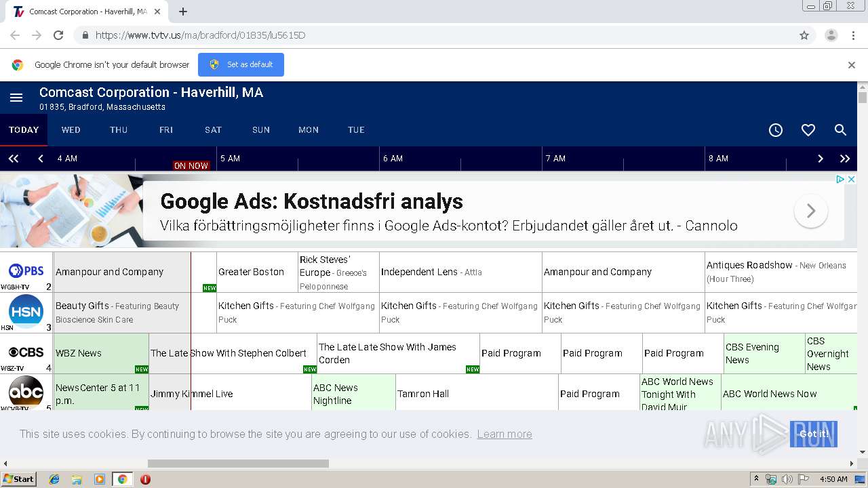Click the volume tray icon

point(787,479)
